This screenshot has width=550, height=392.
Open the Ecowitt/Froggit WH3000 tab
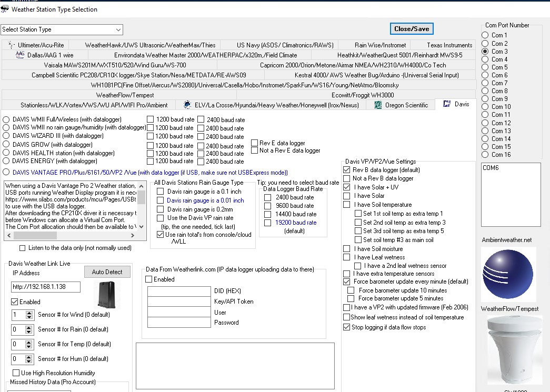click(356, 95)
